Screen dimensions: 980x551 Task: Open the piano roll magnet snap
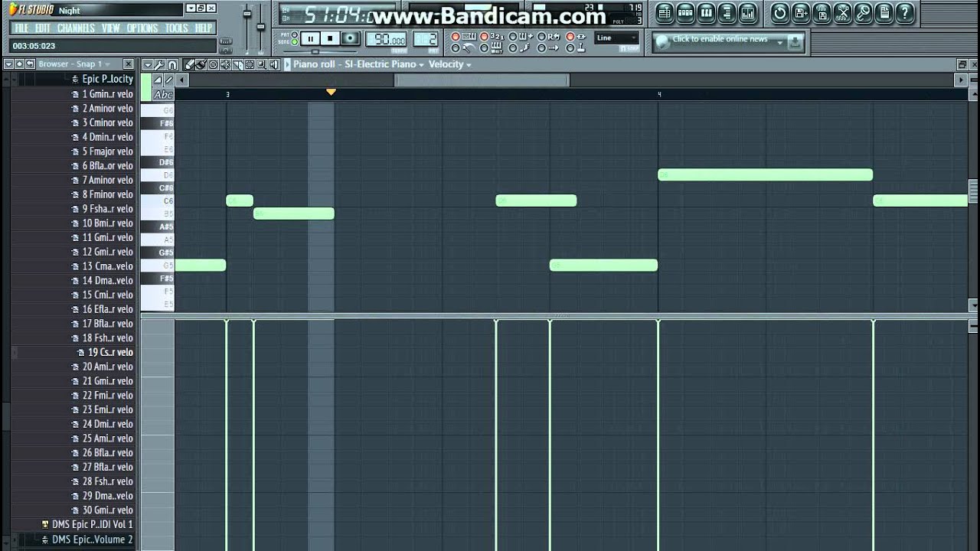click(x=171, y=64)
